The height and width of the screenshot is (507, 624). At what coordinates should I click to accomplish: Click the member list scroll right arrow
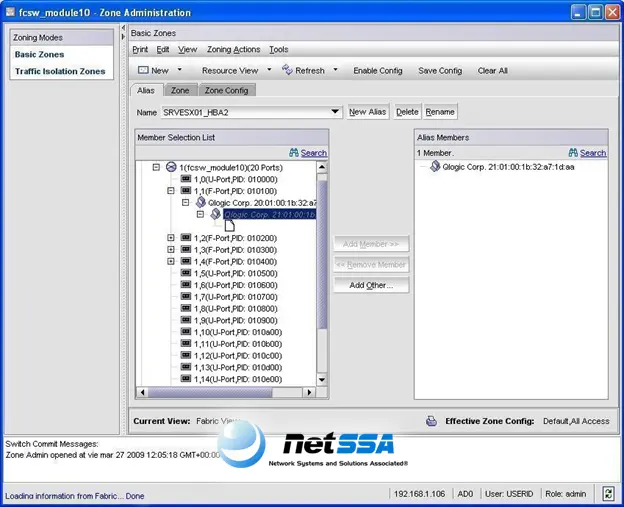click(309, 392)
